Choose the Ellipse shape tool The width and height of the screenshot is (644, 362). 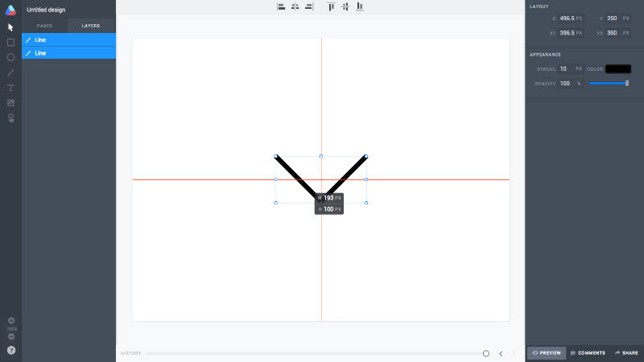coord(10,57)
